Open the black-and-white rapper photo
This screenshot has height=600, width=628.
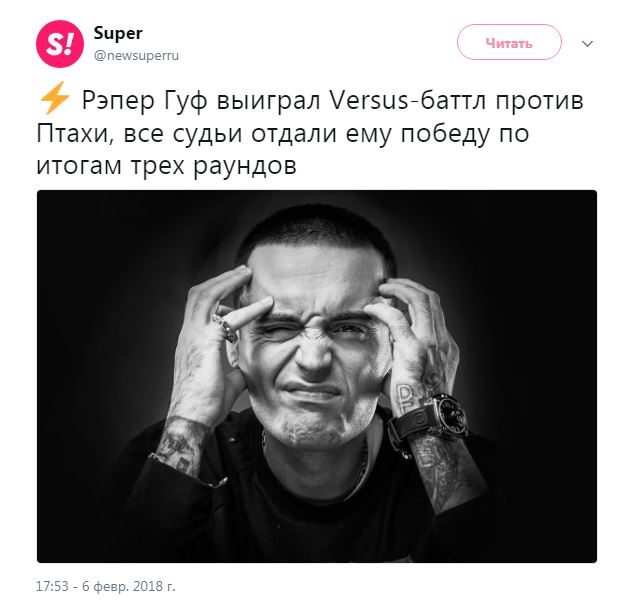click(x=317, y=377)
